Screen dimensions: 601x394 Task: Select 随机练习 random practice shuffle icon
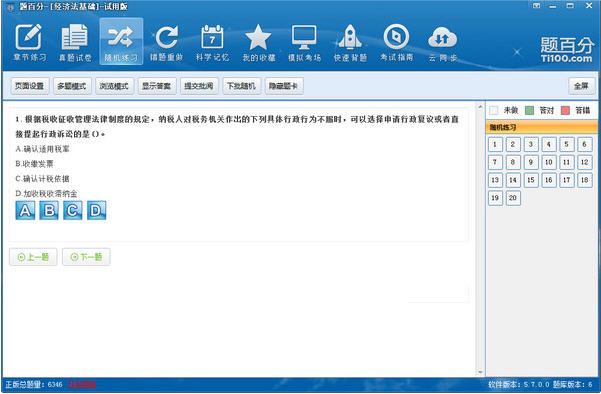point(121,41)
